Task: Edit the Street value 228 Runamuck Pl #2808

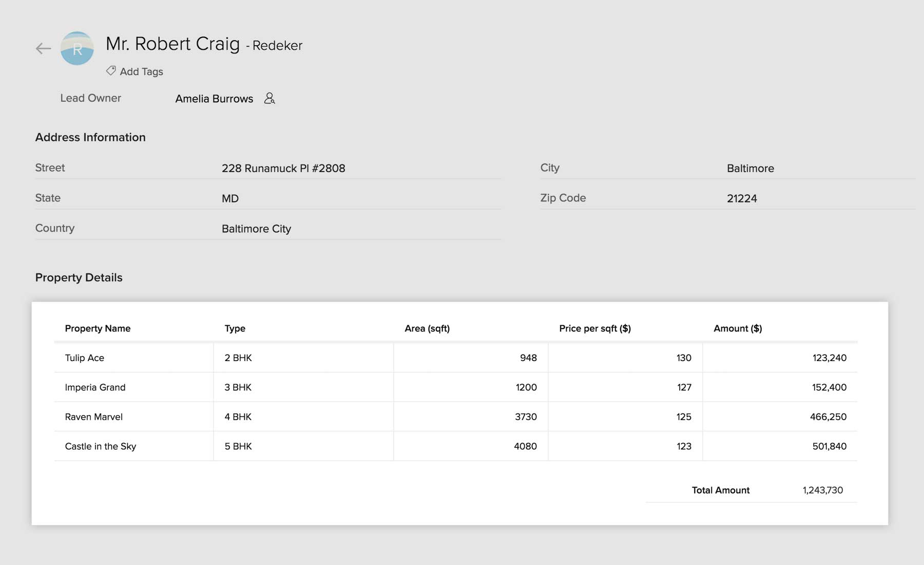Action: pyautogui.click(x=283, y=168)
